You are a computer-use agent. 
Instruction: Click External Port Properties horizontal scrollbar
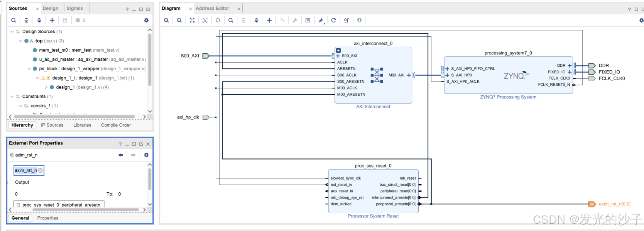point(86,210)
